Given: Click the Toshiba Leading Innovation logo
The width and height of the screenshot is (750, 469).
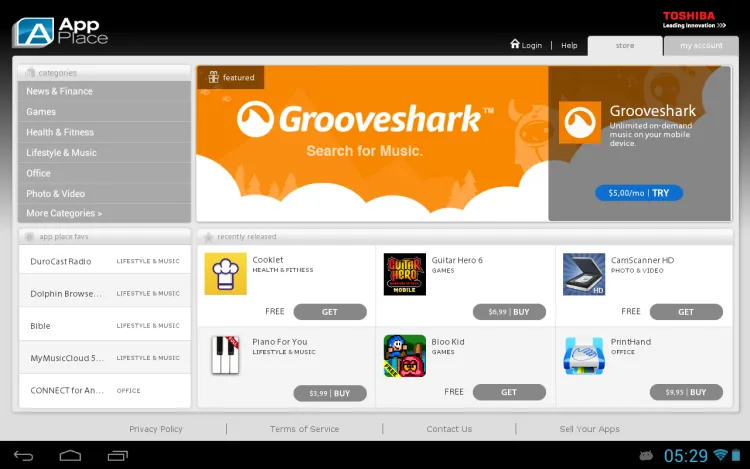Looking at the screenshot, I should (694, 20).
